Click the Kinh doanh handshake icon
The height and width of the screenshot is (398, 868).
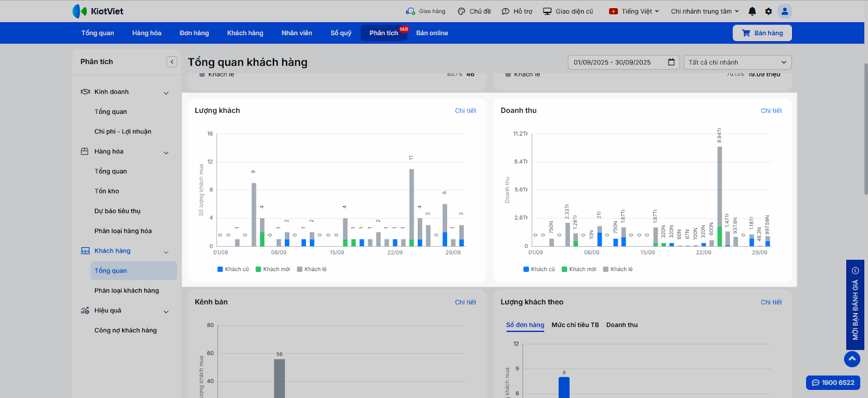(x=85, y=92)
